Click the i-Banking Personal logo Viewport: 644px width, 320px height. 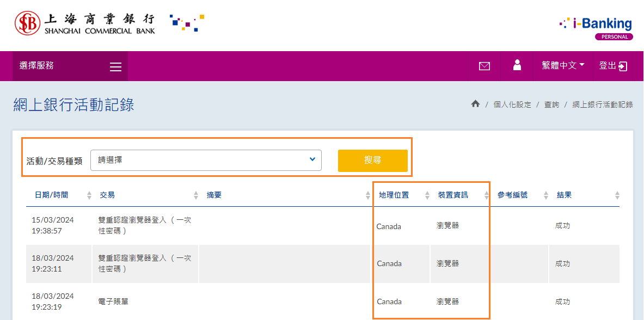click(596, 27)
